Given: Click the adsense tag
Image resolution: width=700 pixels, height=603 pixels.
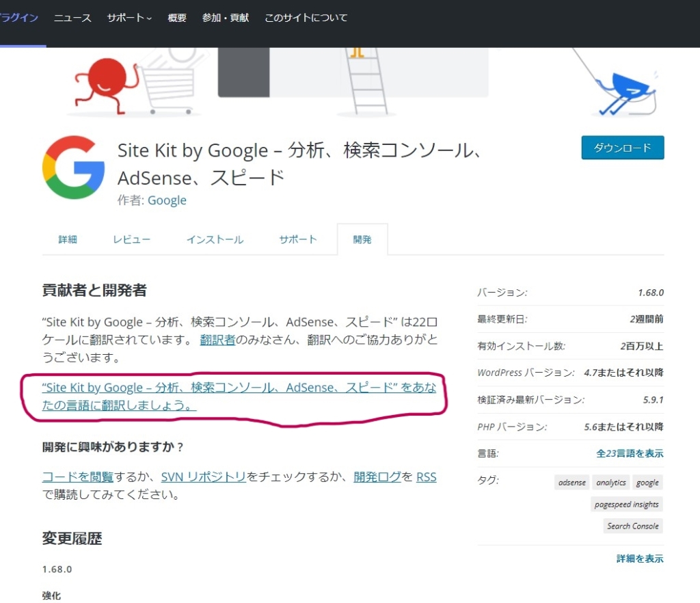Looking at the screenshot, I should [572, 483].
